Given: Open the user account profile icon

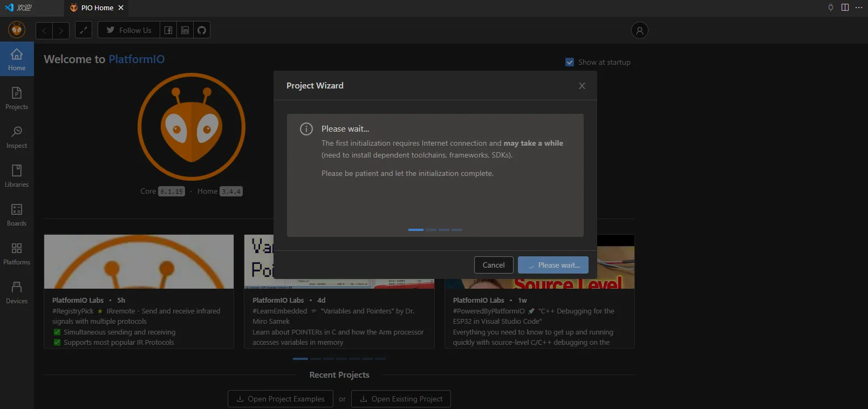Looking at the screenshot, I should tap(640, 30).
